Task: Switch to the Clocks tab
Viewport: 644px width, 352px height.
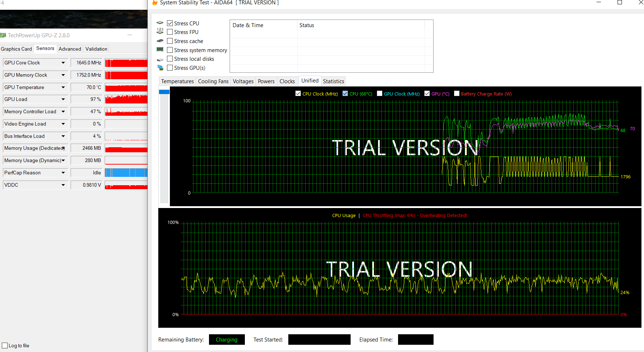Action: 287,81
